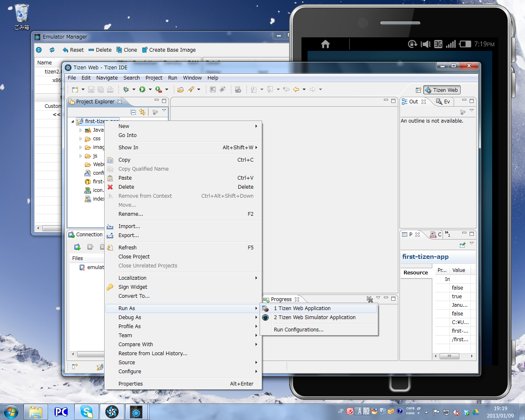Click Sign Widget in context menu
The width and height of the screenshot is (525, 420).
click(183, 287)
